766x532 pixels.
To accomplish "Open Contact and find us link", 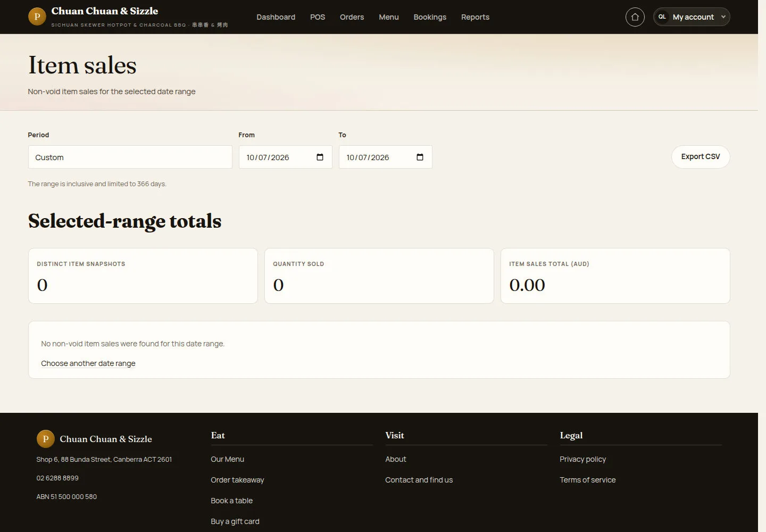I will point(419,480).
